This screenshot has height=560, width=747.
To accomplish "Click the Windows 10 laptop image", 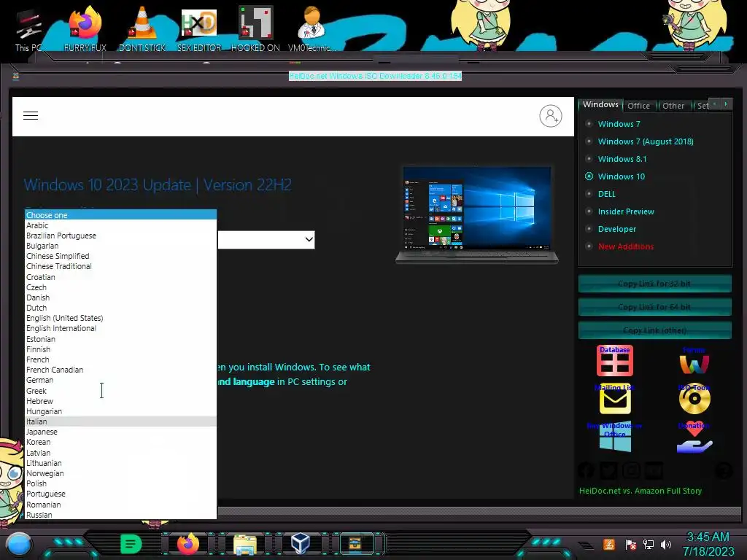I will click(477, 214).
